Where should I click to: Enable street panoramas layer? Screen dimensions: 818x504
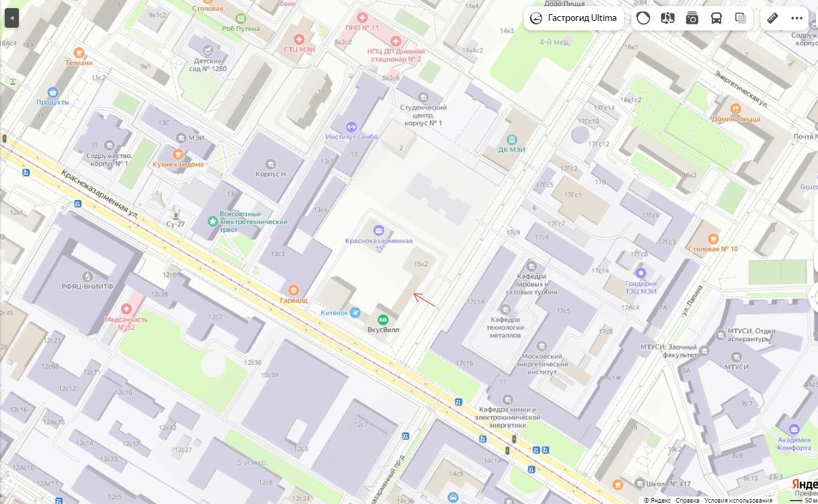tap(667, 18)
